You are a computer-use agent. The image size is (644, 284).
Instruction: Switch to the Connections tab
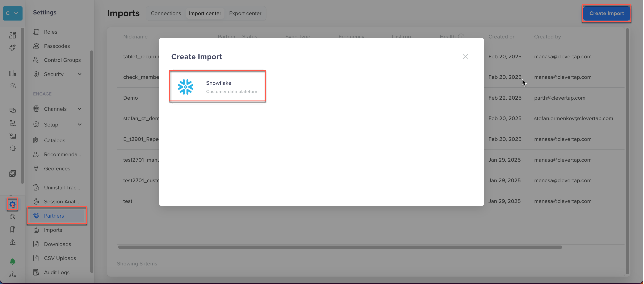166,13
